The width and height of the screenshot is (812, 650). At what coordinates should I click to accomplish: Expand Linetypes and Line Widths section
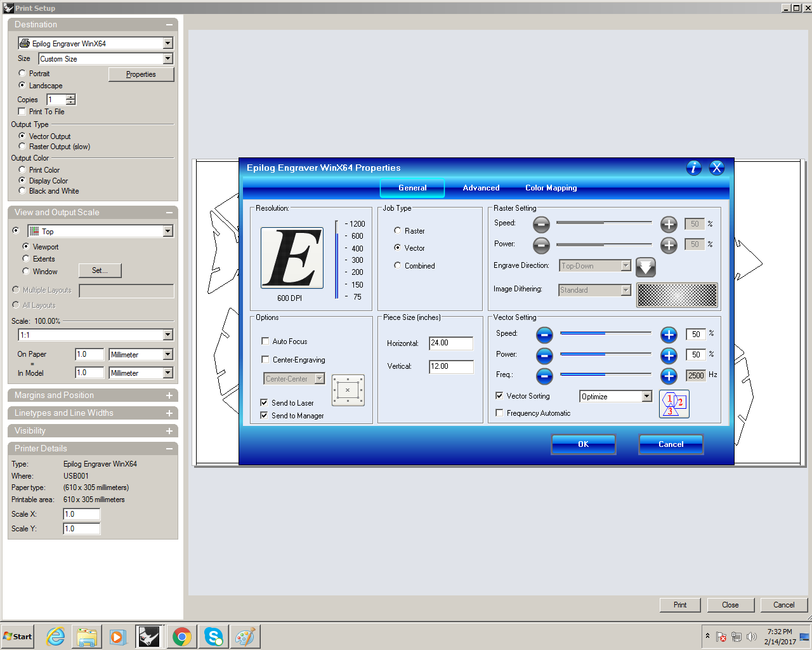169,413
